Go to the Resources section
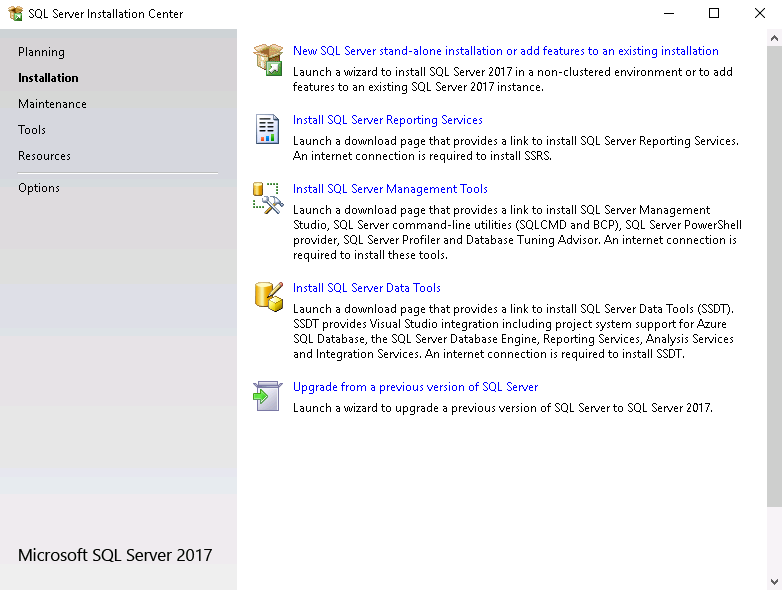The height and width of the screenshot is (590, 782). click(44, 156)
